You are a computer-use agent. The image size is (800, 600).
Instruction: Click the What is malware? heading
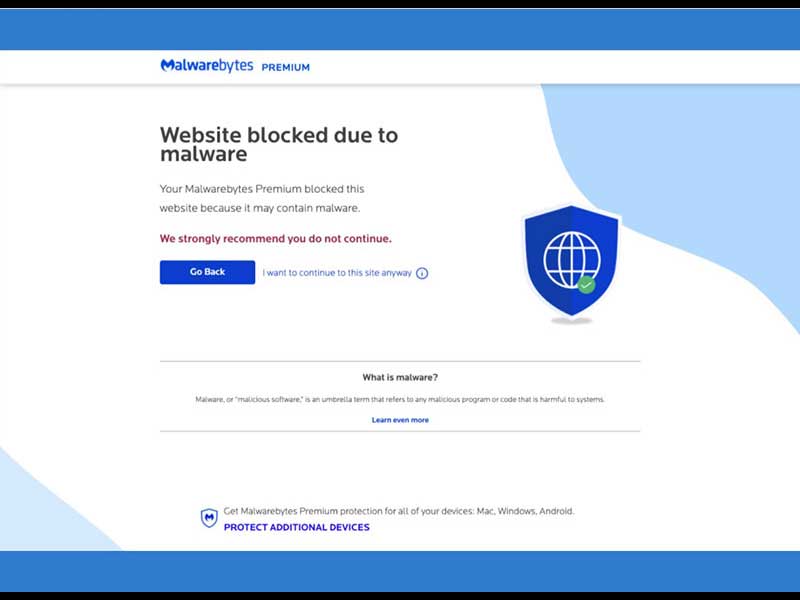click(400, 378)
